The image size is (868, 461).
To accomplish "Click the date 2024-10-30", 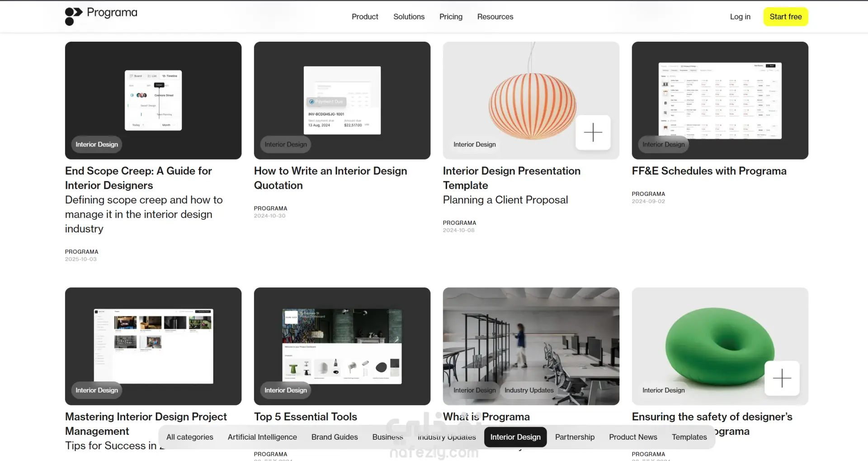I will [269, 216].
